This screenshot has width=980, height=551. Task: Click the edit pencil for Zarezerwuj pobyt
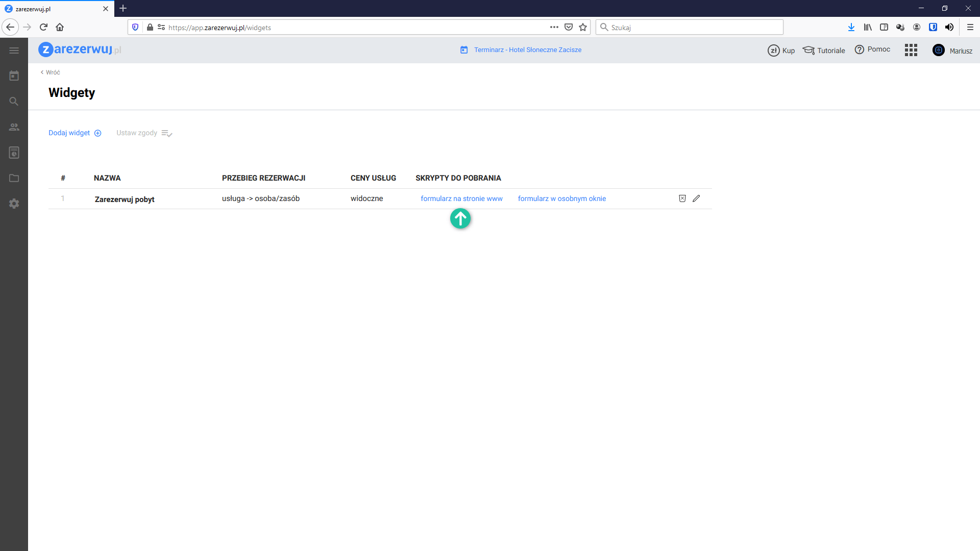(696, 198)
